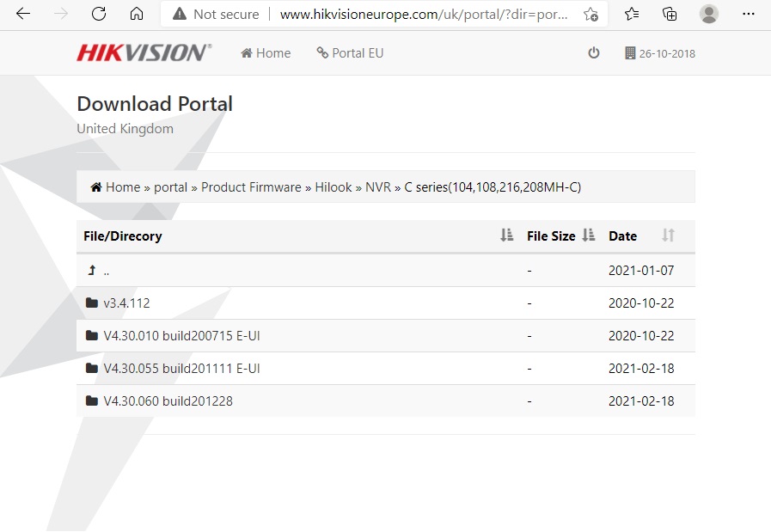Open the browser Collections panel
The width and height of the screenshot is (771, 532).
[670, 14]
